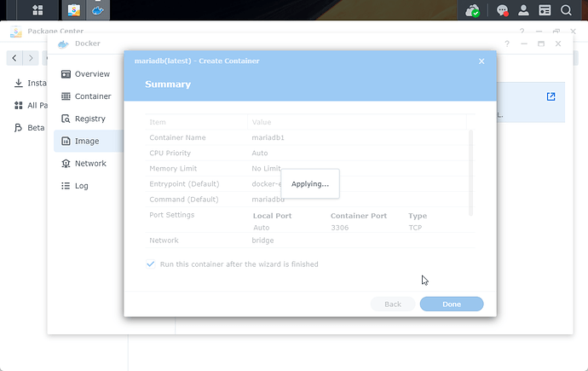Image resolution: width=588 pixels, height=371 pixels.
Task: Open Beta Packages in Package Center
Action: [29, 128]
